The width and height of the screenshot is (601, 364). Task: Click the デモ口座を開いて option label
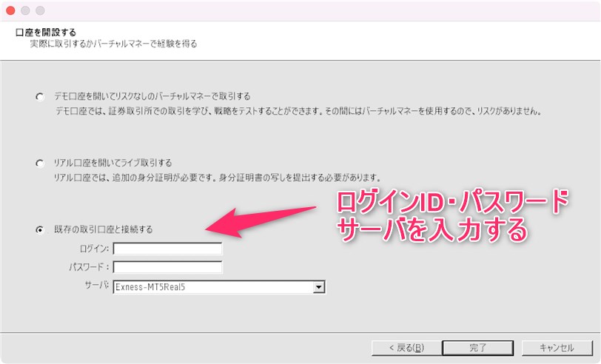point(152,96)
